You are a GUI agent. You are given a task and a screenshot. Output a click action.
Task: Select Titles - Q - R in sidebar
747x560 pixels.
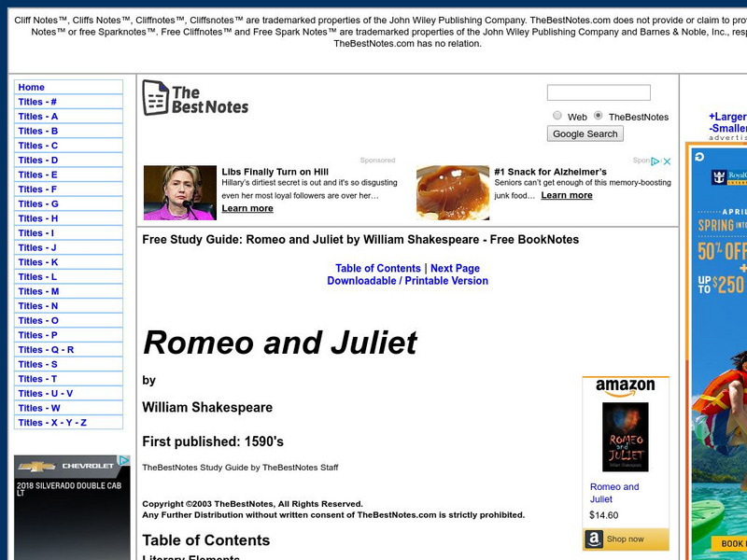coord(68,350)
